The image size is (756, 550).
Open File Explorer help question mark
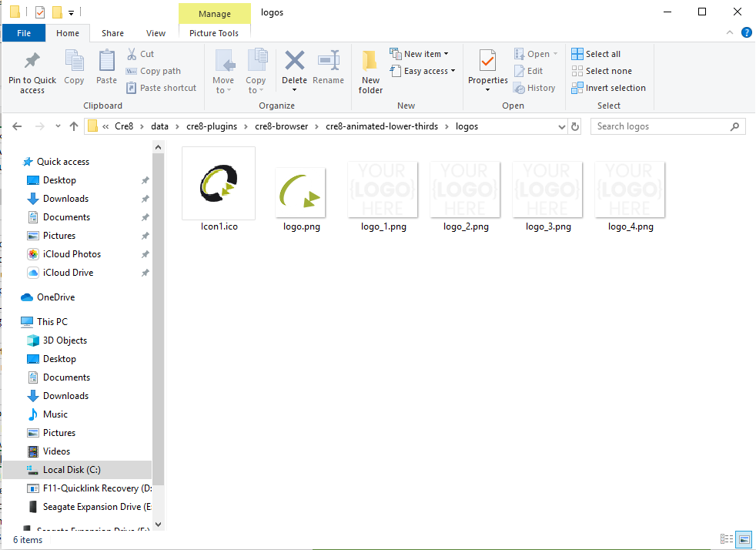tap(746, 33)
